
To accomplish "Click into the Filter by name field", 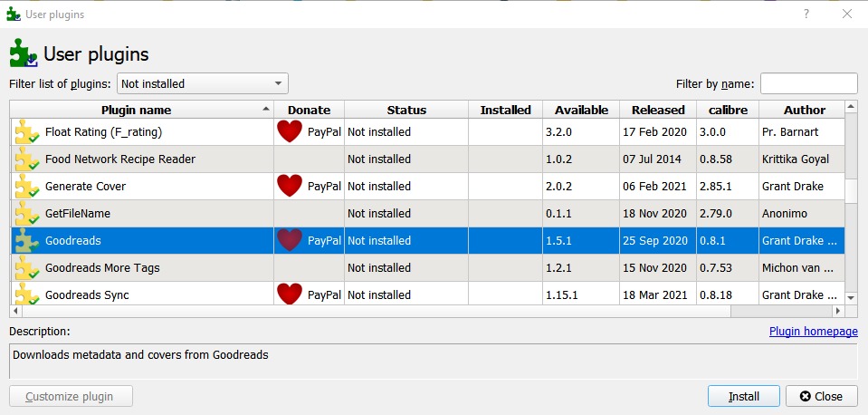I will coord(809,83).
